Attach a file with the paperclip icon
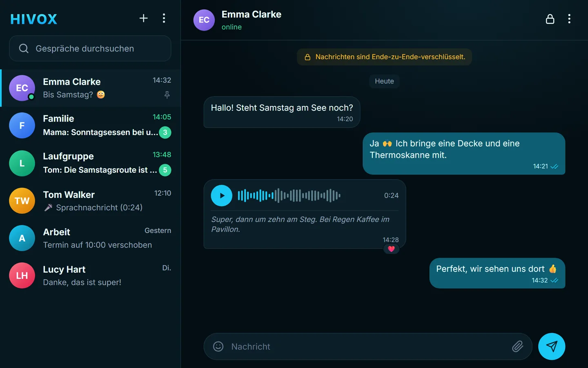588x368 pixels. pos(517,346)
